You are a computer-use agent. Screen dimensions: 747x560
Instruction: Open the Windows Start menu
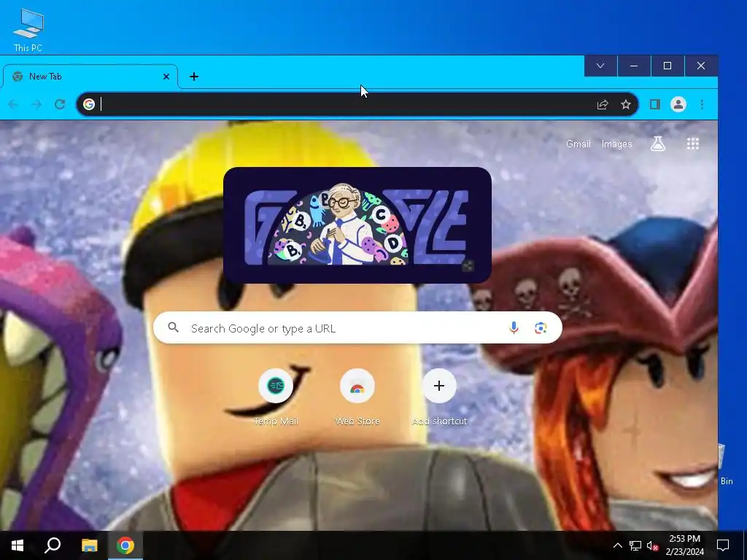tap(18, 545)
